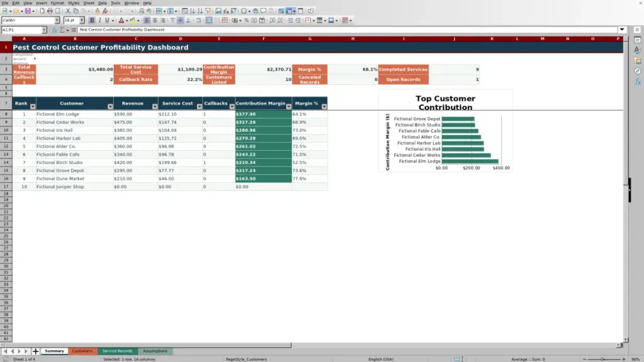Click the Find & Replace icon

click(142, 11)
